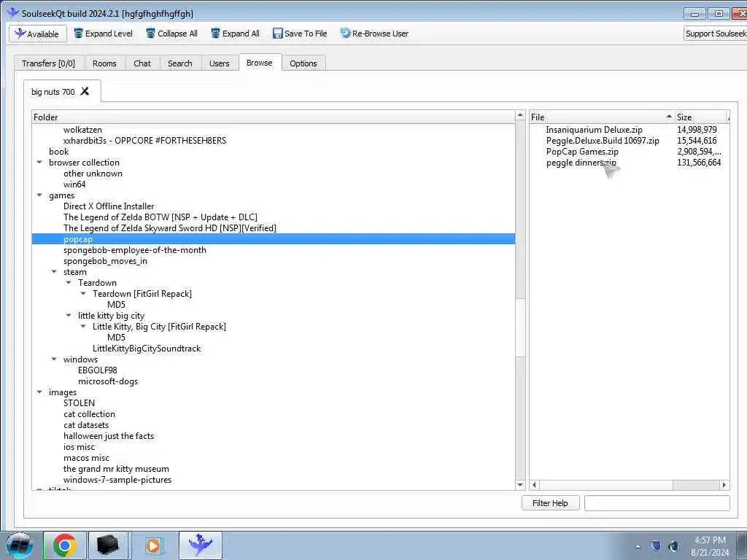Select the xxhardbit3s - OPPCORE folder
Viewport: 747px width, 560px height.
coord(145,141)
